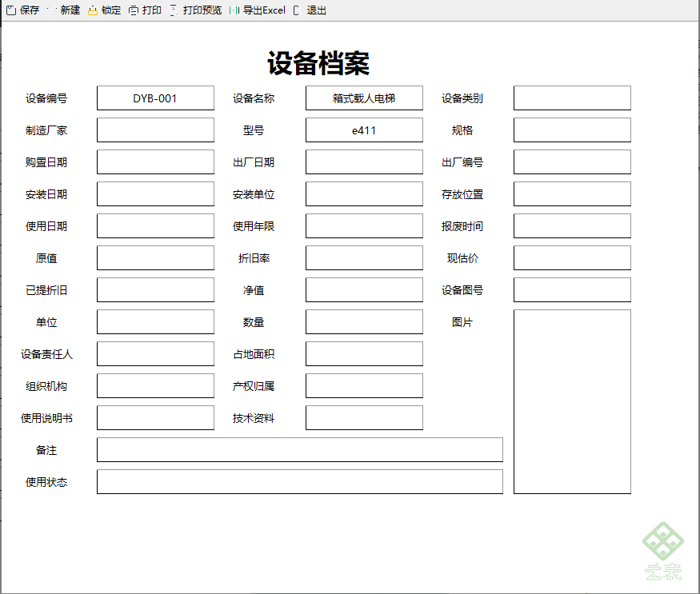This screenshot has height=594, width=700.
Task: Click the 安装单位 input box
Action: [x=364, y=194]
